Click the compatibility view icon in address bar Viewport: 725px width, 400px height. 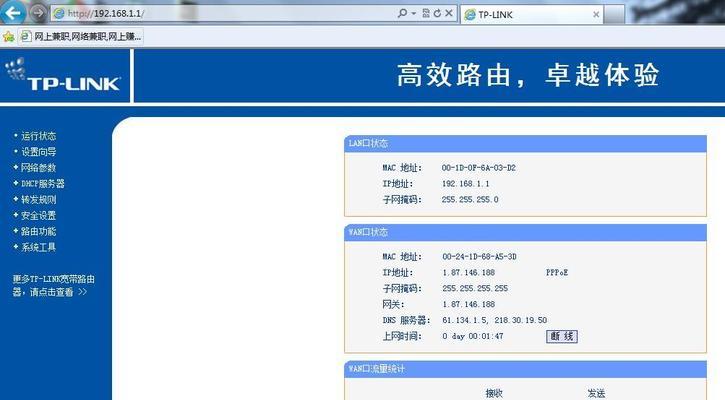click(426, 13)
